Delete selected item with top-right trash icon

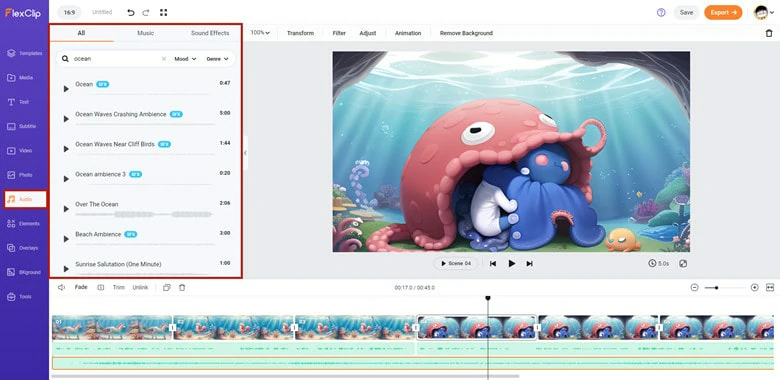[769, 33]
